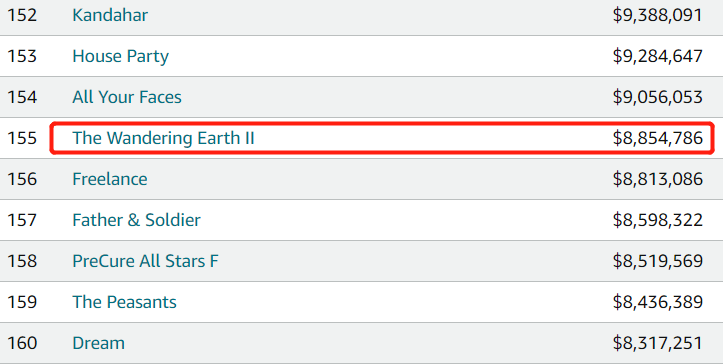Click the $8,317,251 gross for Dream

[x=658, y=343]
